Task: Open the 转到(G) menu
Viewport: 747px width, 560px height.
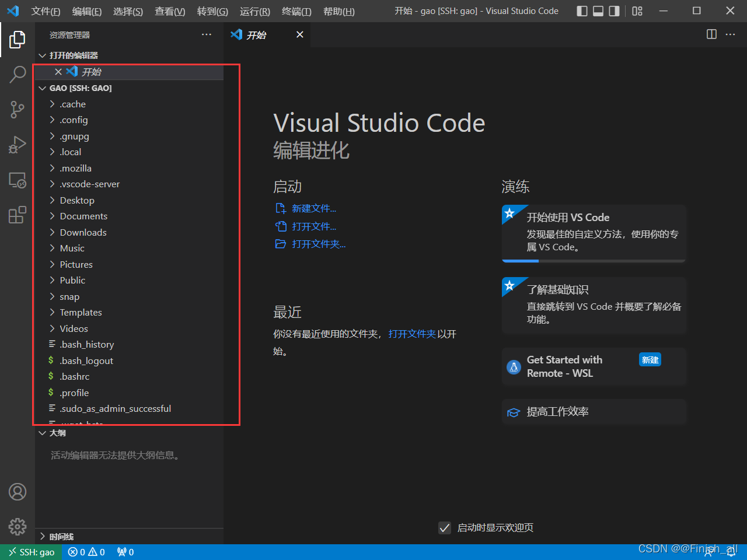Action: point(212,11)
